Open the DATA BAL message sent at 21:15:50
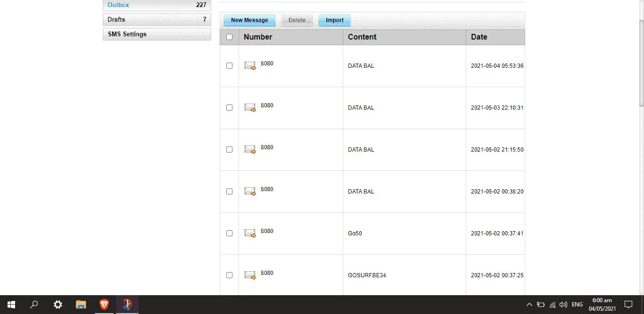Screen dimensions: 644x314 (361, 150)
